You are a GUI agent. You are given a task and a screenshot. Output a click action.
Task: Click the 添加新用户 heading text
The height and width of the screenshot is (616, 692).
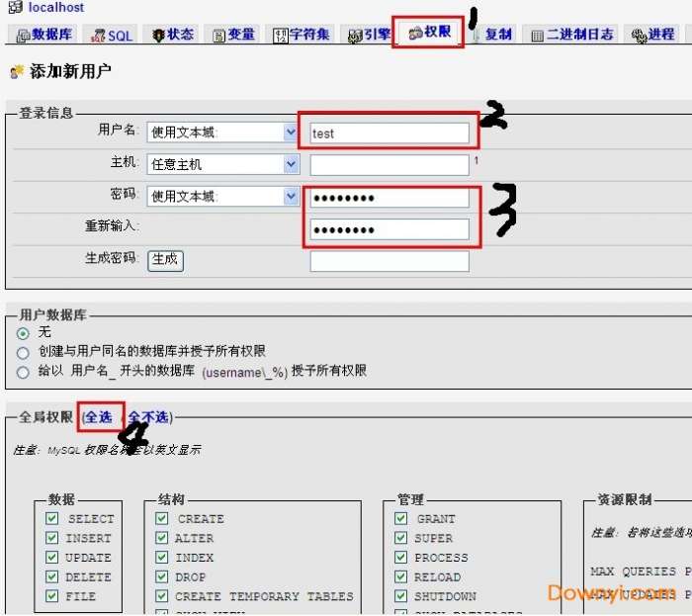point(70,71)
